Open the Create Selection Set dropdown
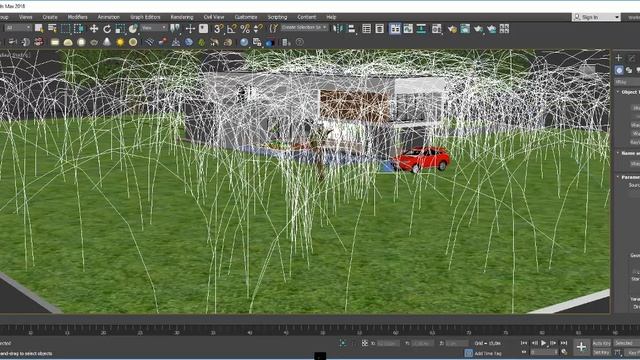This screenshot has width=640, height=360. pos(304,28)
